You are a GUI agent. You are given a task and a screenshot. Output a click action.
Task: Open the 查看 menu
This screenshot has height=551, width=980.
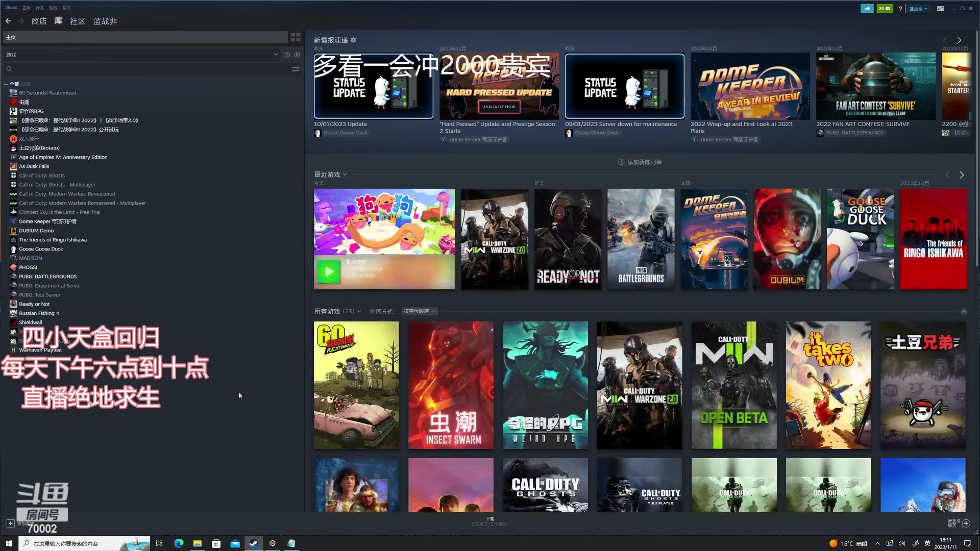[27, 8]
